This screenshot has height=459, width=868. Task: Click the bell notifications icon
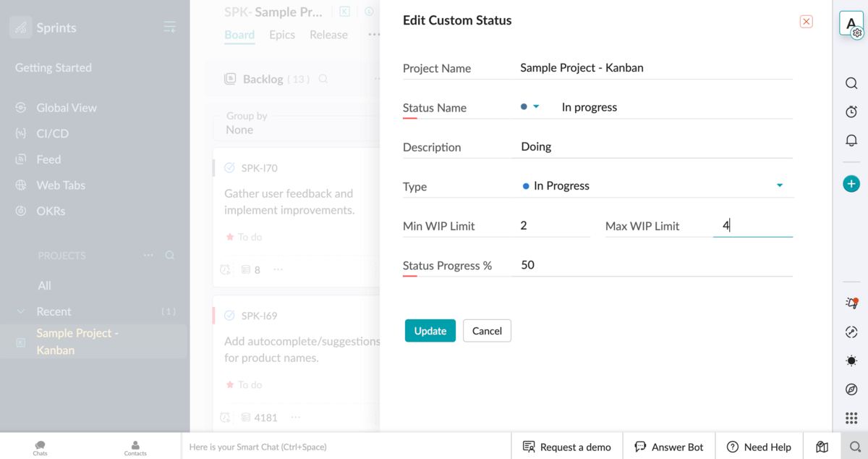851,140
